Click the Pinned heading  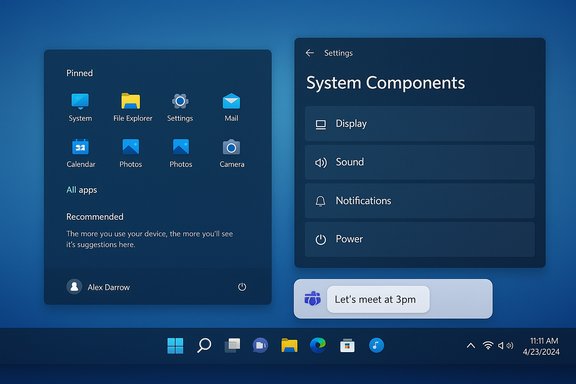click(x=79, y=73)
